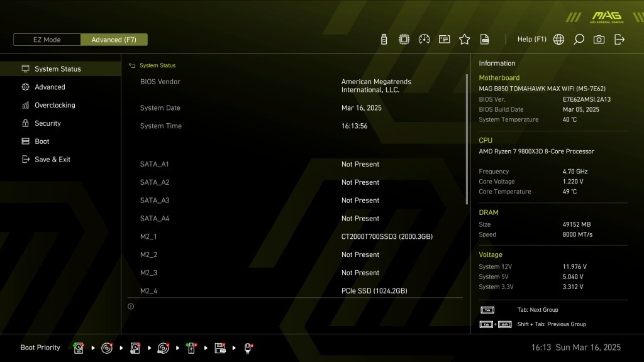Open the memory profile card icon in toolbar
Screen dimensions: 644x362
pos(444,40)
